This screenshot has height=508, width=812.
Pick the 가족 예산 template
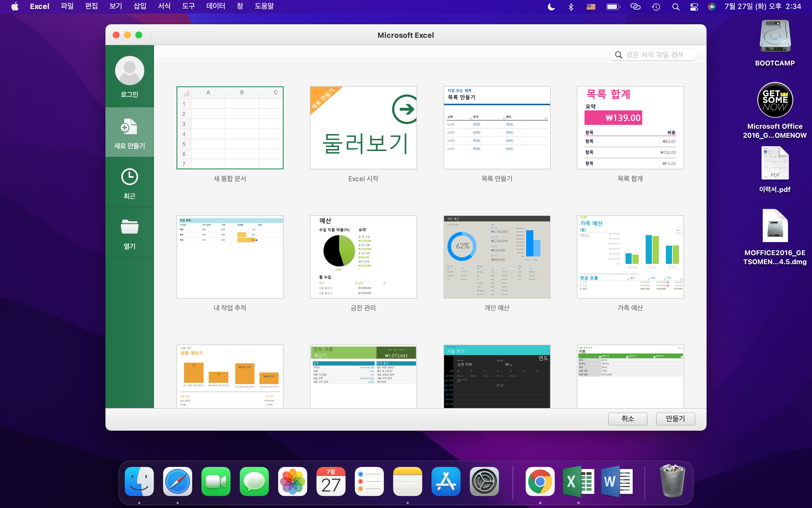[x=630, y=257]
